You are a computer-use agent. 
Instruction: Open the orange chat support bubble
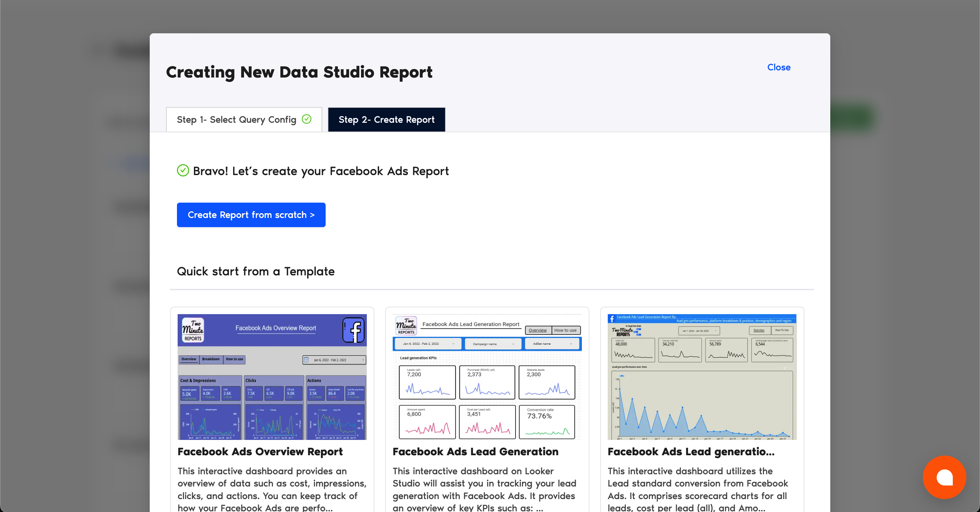(944, 477)
